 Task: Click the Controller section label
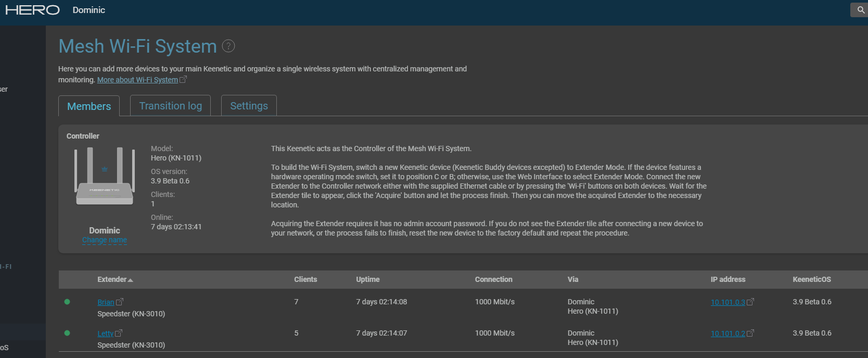83,136
